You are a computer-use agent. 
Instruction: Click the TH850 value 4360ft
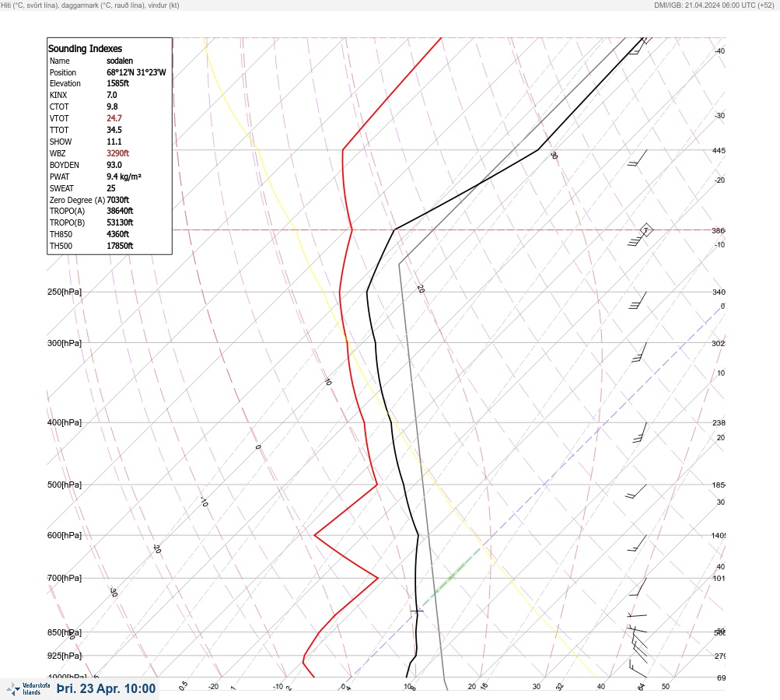[x=118, y=234]
